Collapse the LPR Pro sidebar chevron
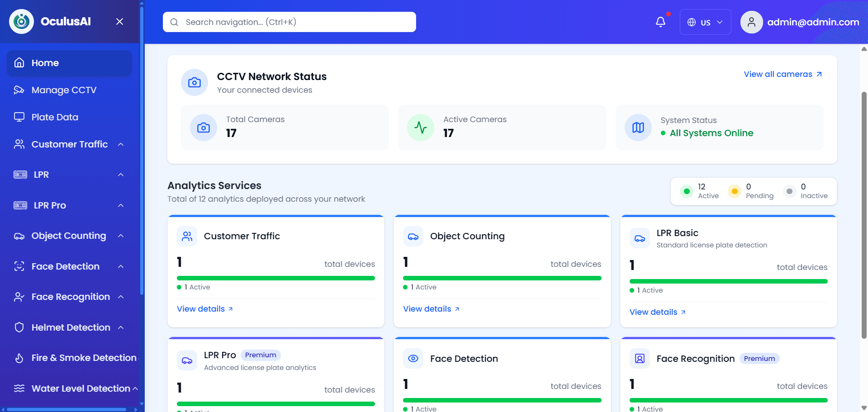The height and width of the screenshot is (412, 868). (x=121, y=205)
